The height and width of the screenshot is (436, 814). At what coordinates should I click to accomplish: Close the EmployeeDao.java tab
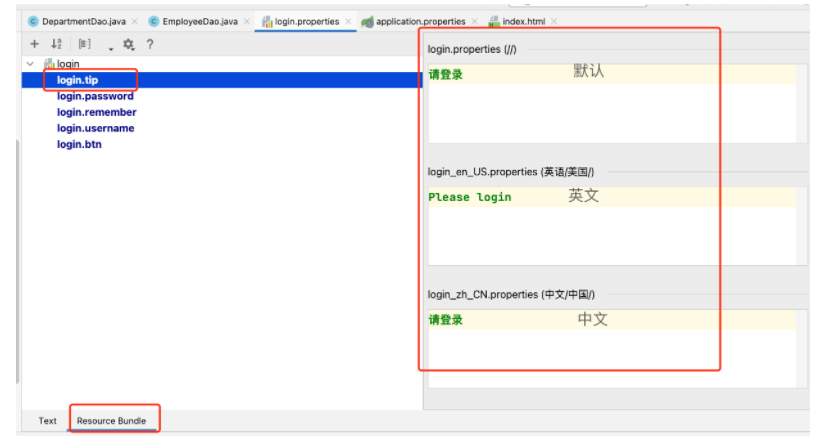point(247,21)
